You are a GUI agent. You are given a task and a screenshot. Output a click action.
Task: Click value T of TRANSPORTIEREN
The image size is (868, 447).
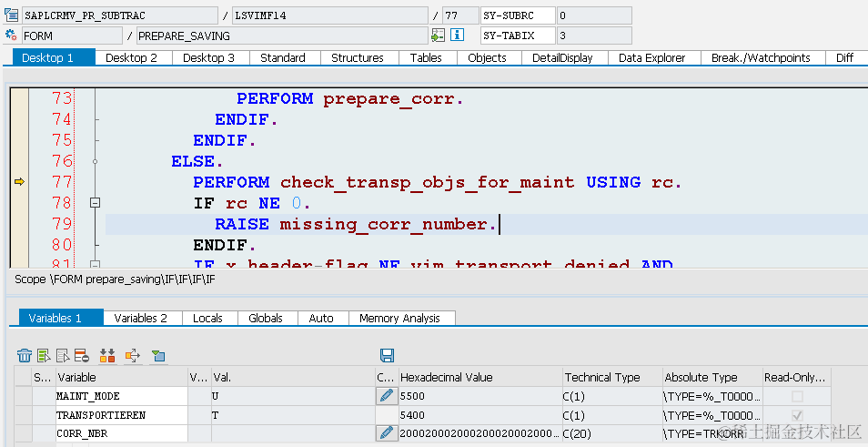pyautogui.click(x=292, y=415)
